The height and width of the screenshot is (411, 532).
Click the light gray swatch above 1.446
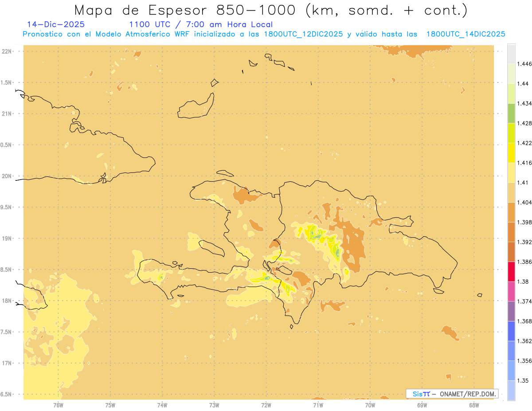511,54
